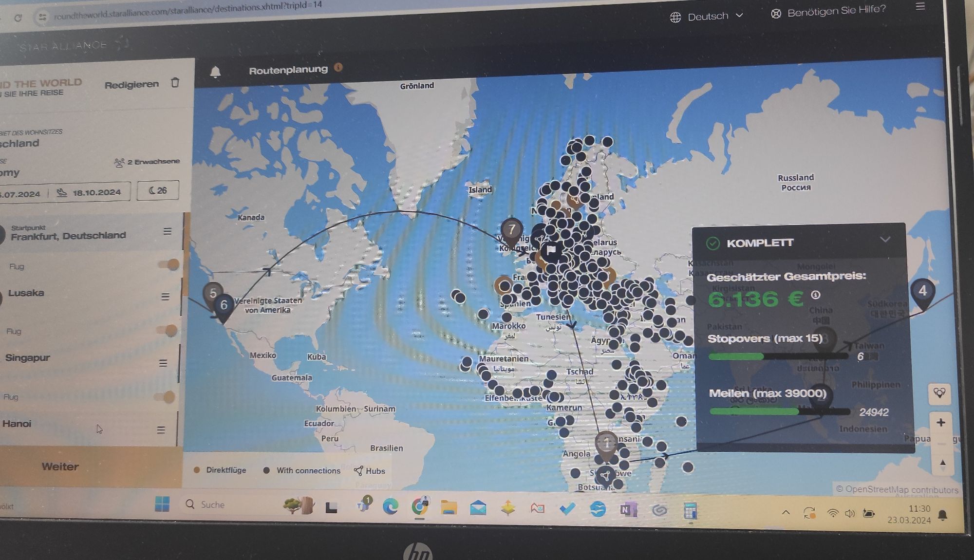
Task: Toggle the Flug switch above Hanoi
Action: click(165, 397)
